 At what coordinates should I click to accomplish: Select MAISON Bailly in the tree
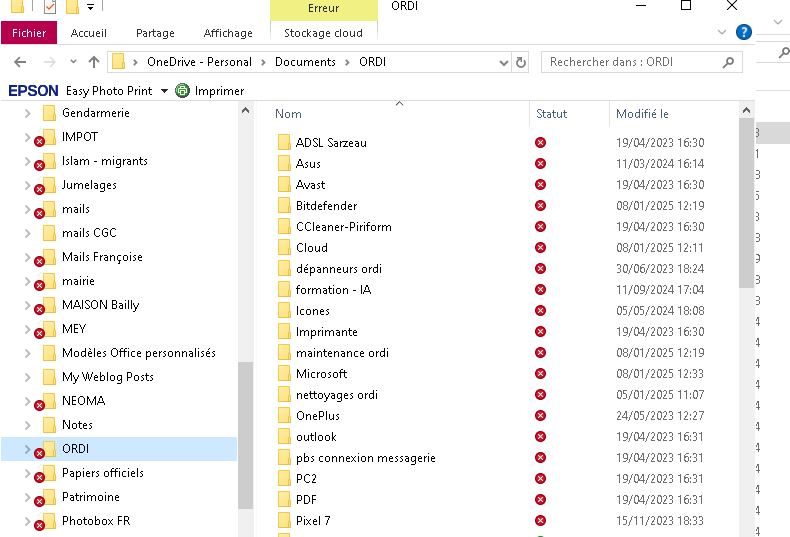tap(100, 305)
